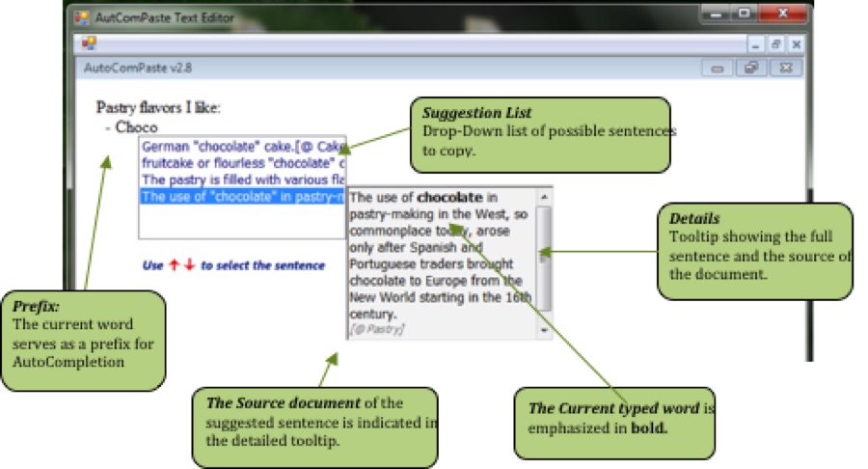Click the bold word 'chocolate' in details tooltip
The width and height of the screenshot is (868, 469).
point(449,197)
